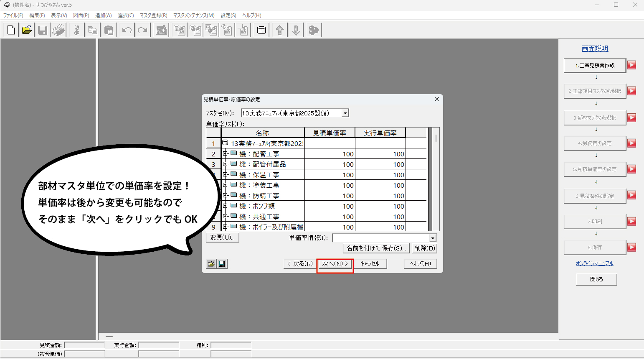Viewport: 644px width, 360px height.
Task: Open the ファイル(F) menu
Action: pyautogui.click(x=13, y=15)
